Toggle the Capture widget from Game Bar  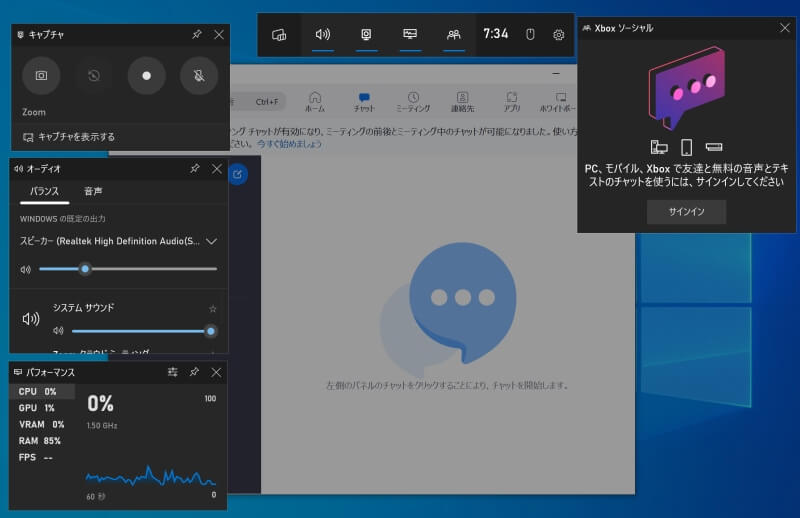pos(366,34)
